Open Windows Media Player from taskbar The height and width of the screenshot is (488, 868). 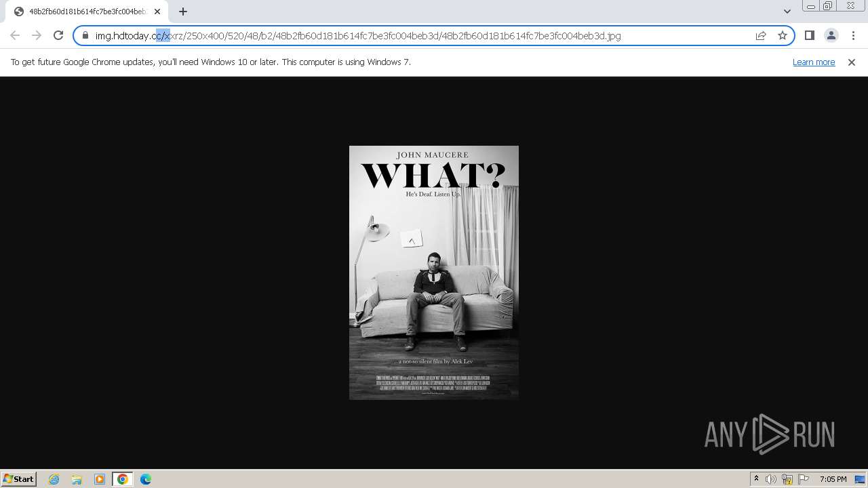(x=100, y=479)
